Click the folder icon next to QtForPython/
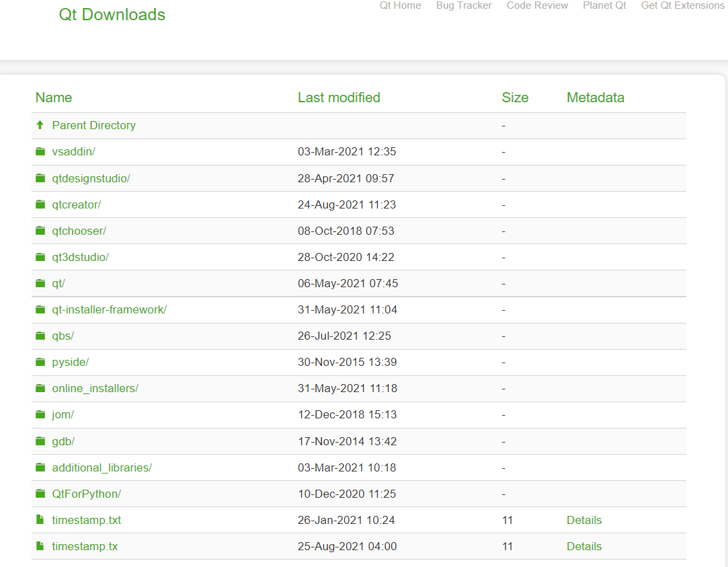This screenshot has width=728, height=567. tap(40, 494)
